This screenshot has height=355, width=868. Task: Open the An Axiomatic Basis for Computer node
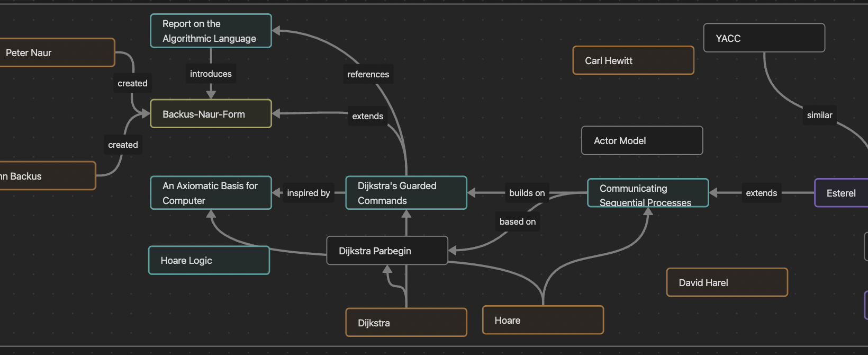(211, 193)
